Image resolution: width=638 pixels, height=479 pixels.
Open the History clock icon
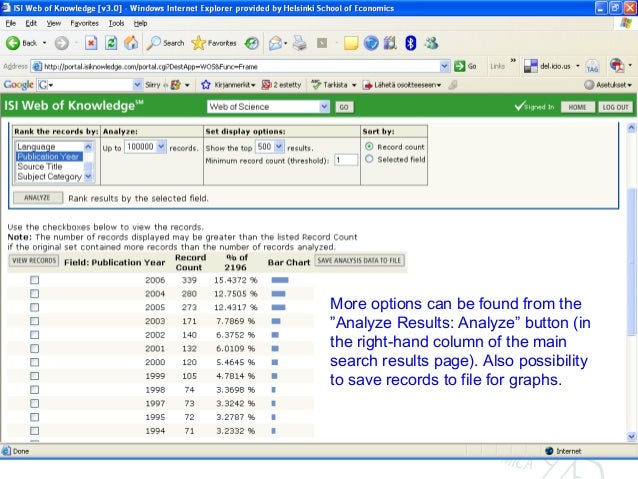click(251, 43)
